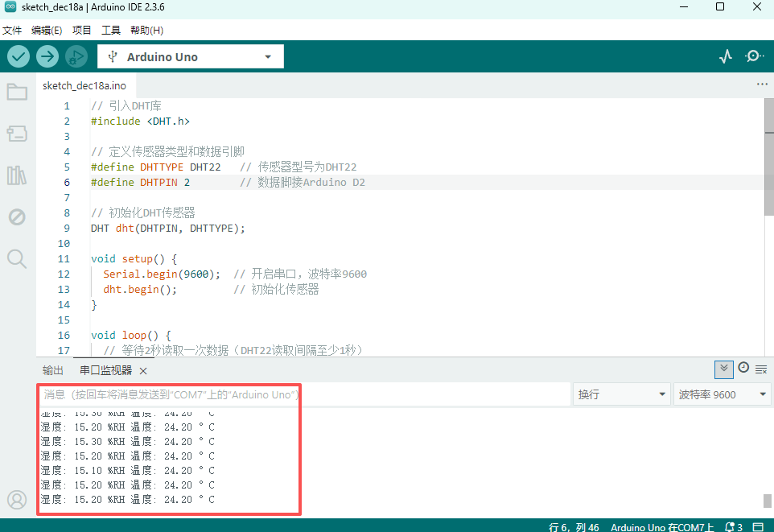Image resolution: width=774 pixels, height=532 pixels.
Task: Open the 波特率 9600 baud rate dropdown
Action: pos(723,394)
